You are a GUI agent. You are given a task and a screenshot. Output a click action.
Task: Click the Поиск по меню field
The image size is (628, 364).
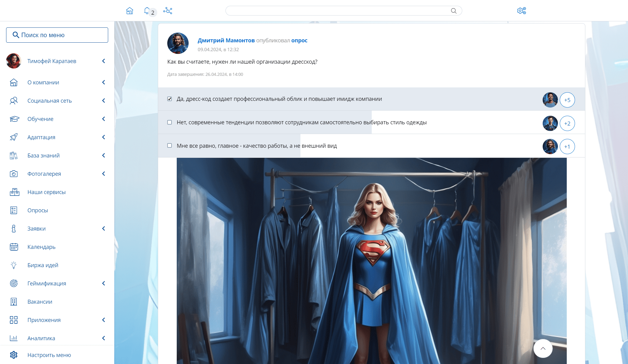click(x=57, y=35)
